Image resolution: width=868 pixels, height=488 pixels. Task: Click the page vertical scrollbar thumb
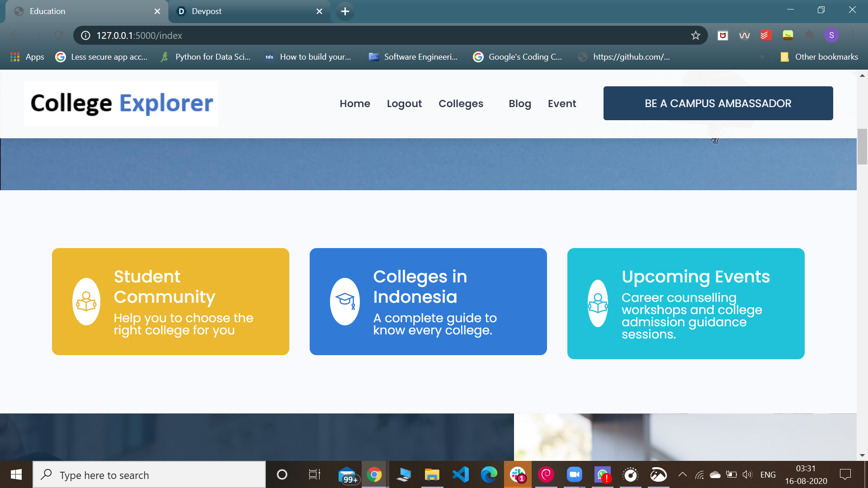pyautogui.click(x=862, y=147)
